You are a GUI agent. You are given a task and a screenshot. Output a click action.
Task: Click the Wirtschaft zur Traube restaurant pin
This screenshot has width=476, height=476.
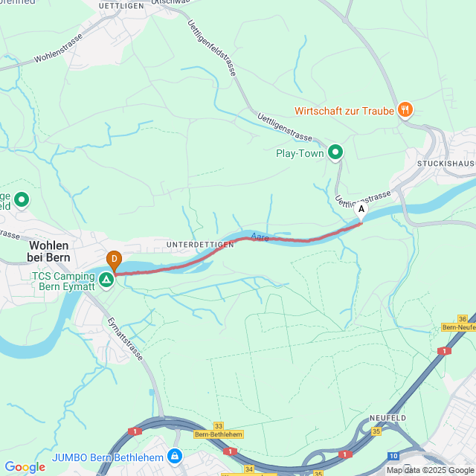405,110
